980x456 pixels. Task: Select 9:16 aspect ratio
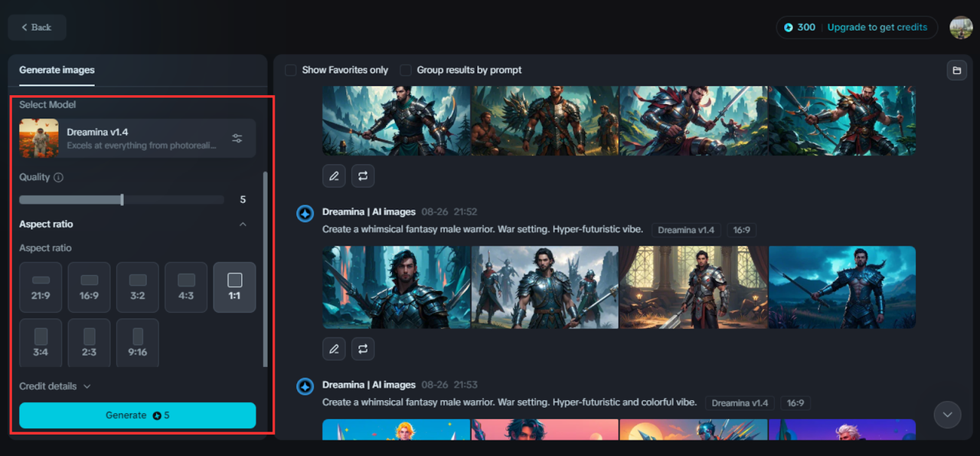coord(138,343)
